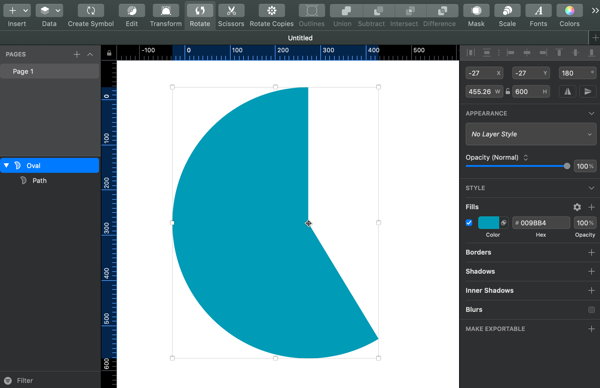
Task: Add a new page in Pages
Action: 77,54
